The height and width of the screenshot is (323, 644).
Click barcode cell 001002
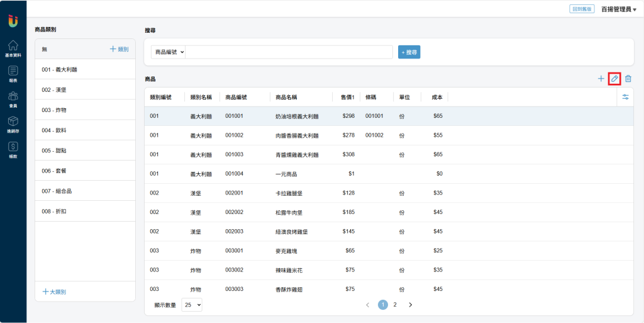coord(374,135)
